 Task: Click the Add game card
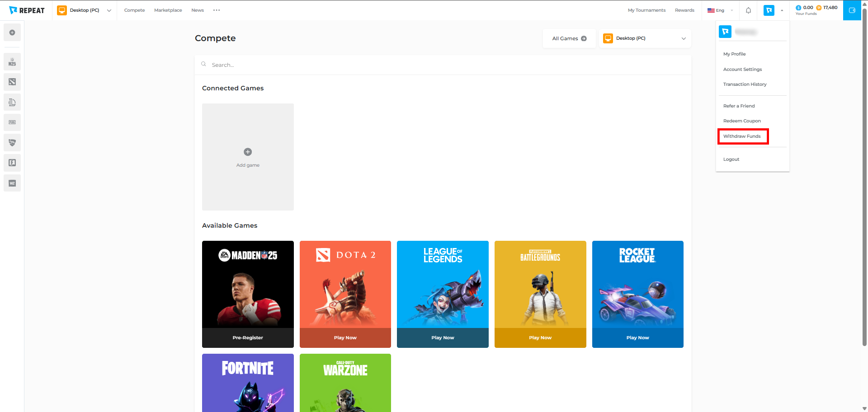pos(248,157)
